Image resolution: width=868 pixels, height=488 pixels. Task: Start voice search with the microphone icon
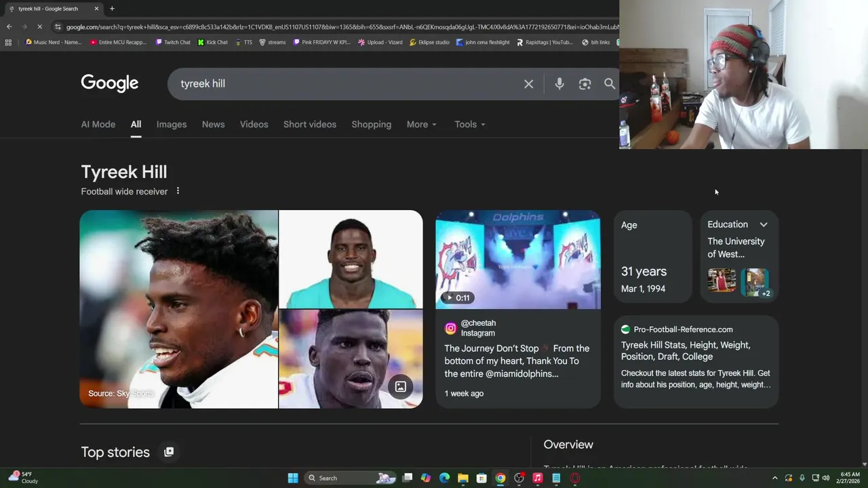(559, 84)
